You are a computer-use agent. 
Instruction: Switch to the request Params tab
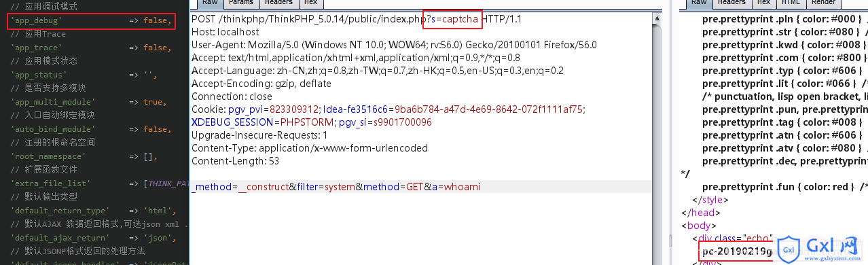point(240,3)
